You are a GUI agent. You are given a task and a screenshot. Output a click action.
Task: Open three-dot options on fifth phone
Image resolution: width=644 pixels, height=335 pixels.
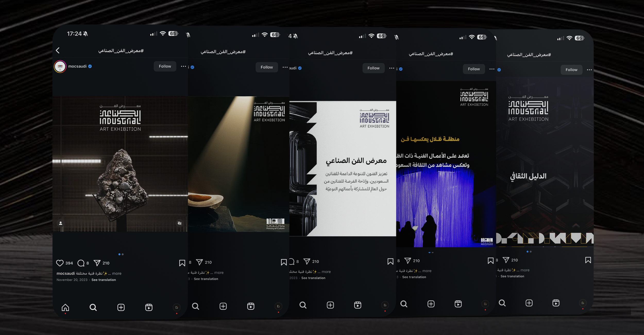pos(589,70)
